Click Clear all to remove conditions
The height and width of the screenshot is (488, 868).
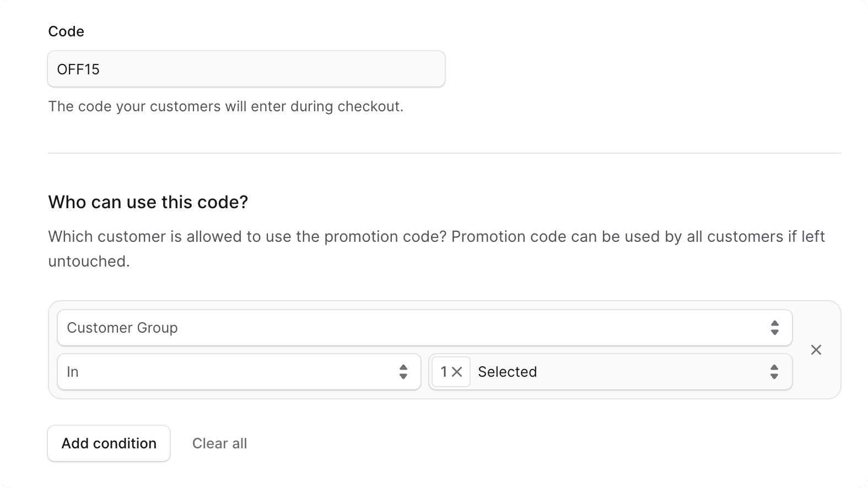pos(219,443)
